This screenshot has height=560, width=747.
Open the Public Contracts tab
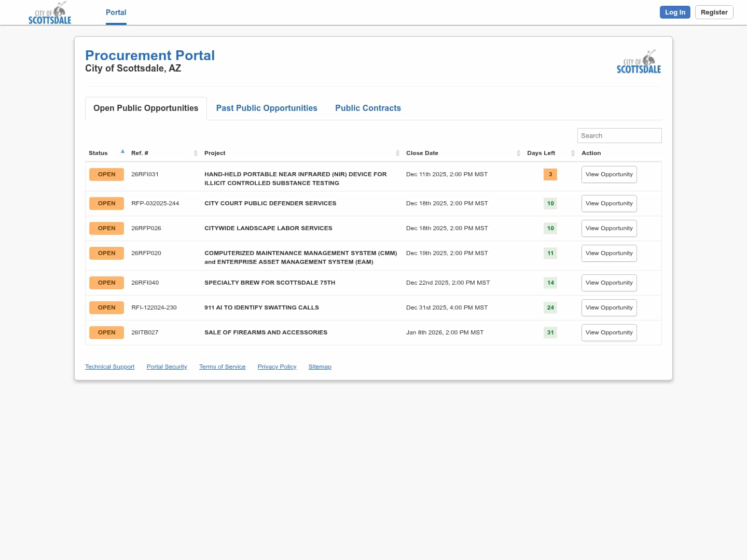pyautogui.click(x=368, y=108)
